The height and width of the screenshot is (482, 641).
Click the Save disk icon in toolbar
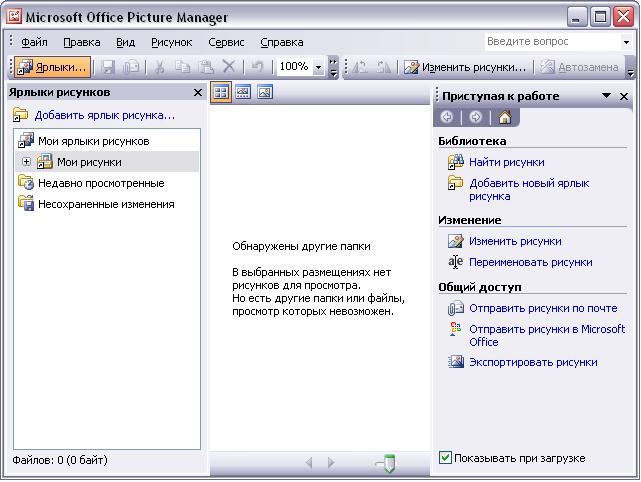[x=108, y=67]
